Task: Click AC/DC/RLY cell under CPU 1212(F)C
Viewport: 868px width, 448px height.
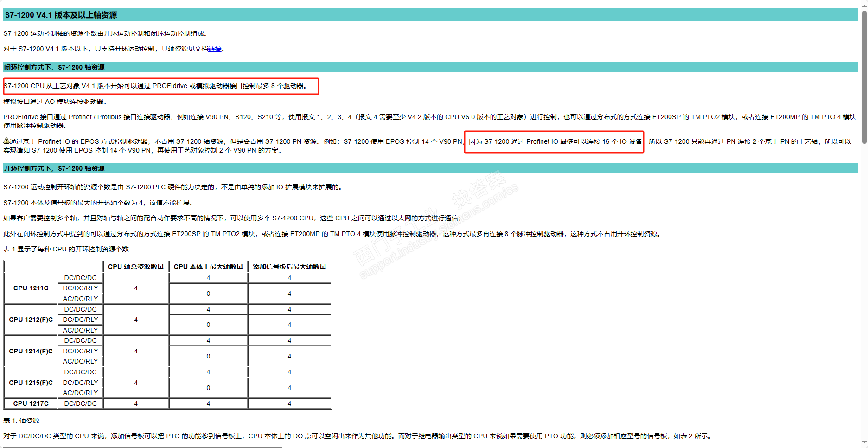Action: (x=81, y=330)
